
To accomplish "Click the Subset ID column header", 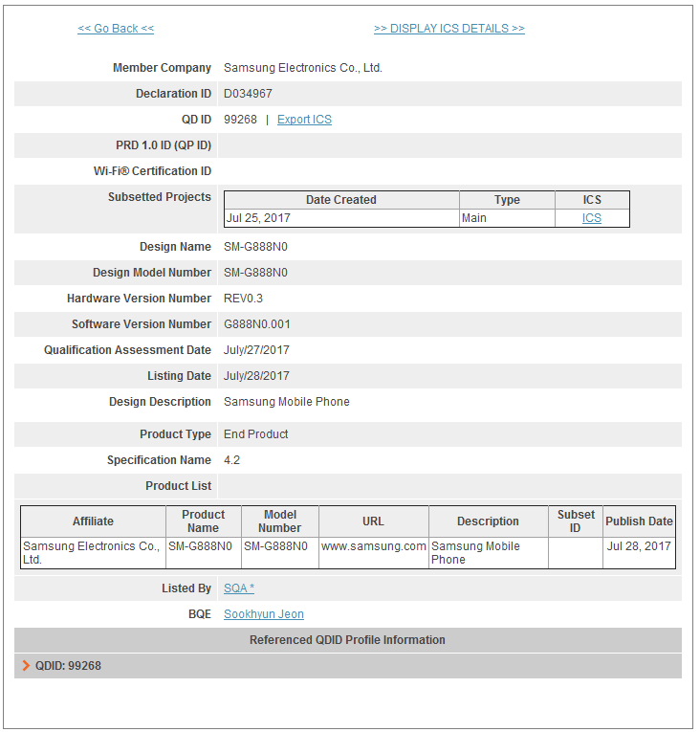I will [576, 521].
